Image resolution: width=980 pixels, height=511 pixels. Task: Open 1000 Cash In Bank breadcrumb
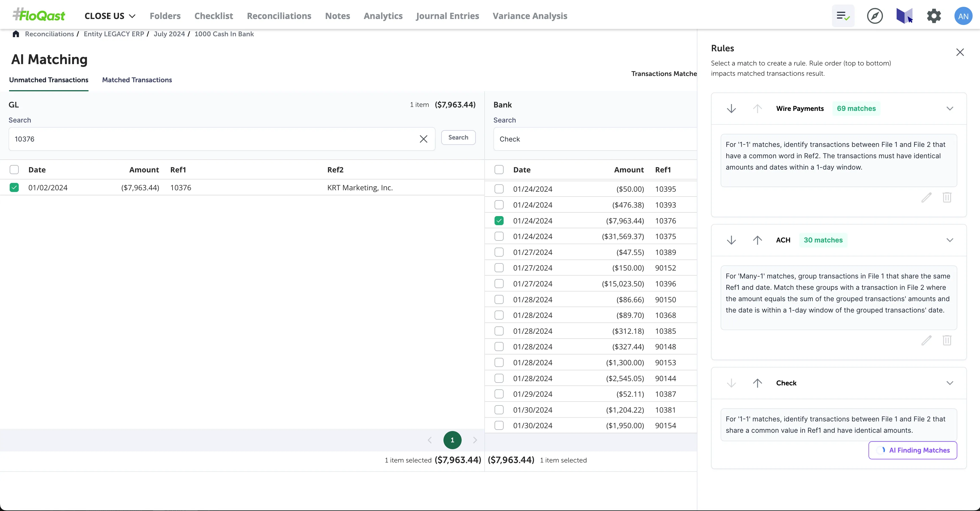[224, 34]
